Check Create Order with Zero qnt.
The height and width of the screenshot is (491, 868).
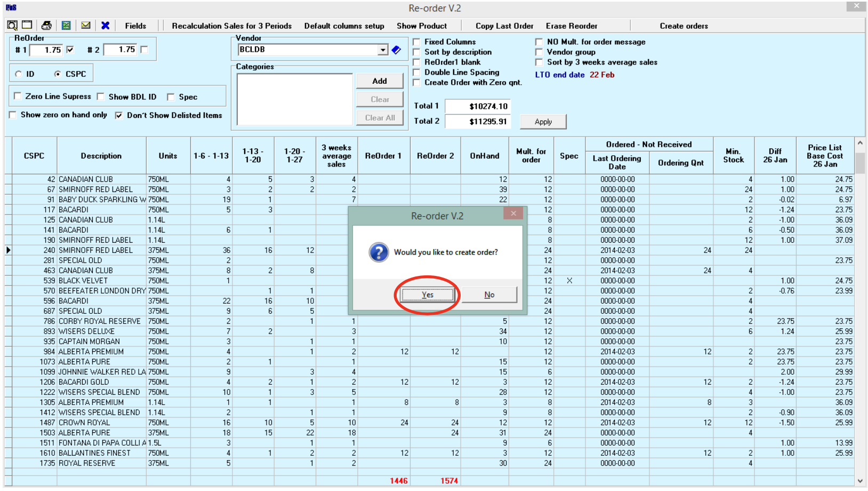coord(416,82)
